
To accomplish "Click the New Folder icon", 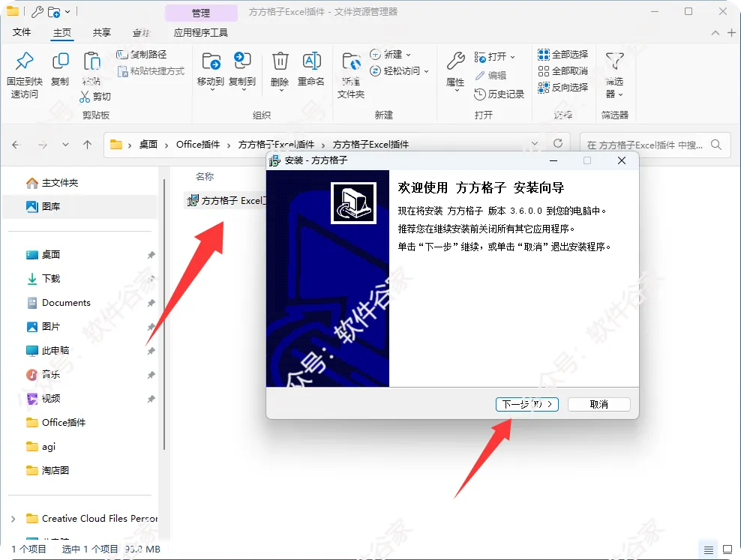I will click(x=351, y=61).
